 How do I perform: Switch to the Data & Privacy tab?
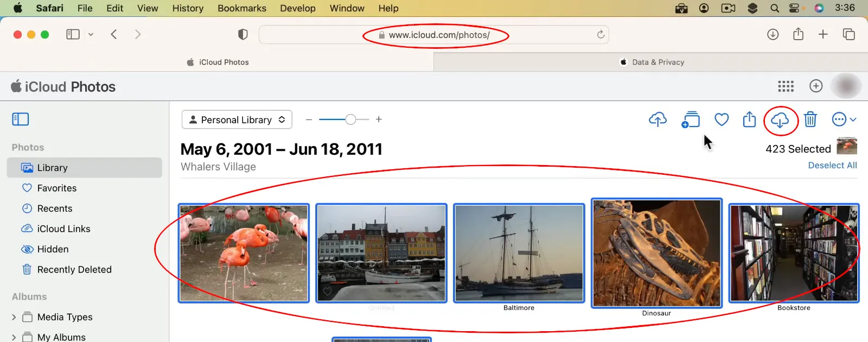[x=651, y=62]
